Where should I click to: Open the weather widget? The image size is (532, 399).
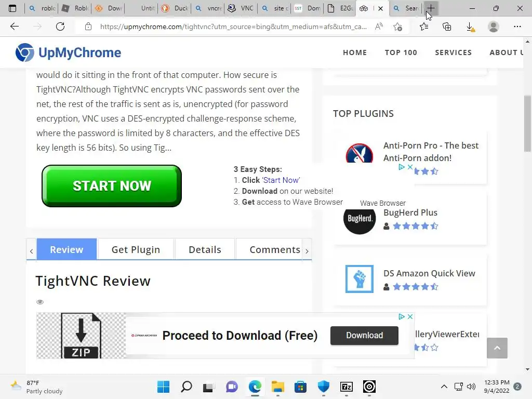(36, 387)
